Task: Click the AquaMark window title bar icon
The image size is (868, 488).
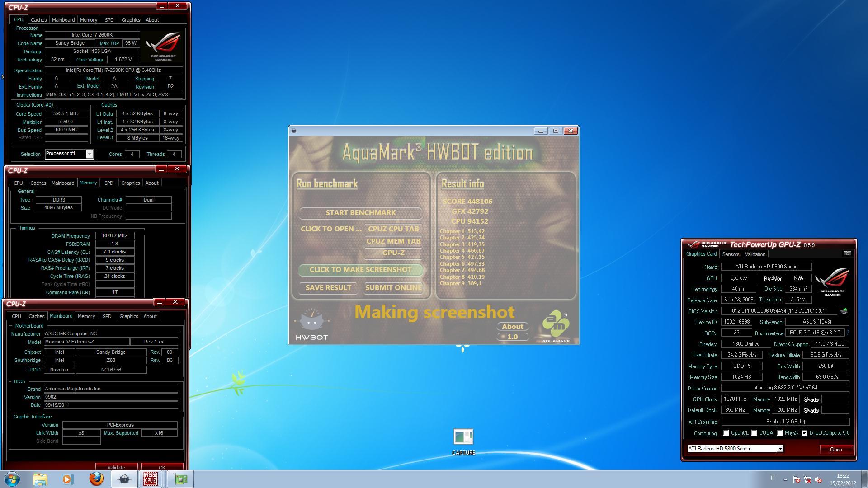Action: (294, 131)
